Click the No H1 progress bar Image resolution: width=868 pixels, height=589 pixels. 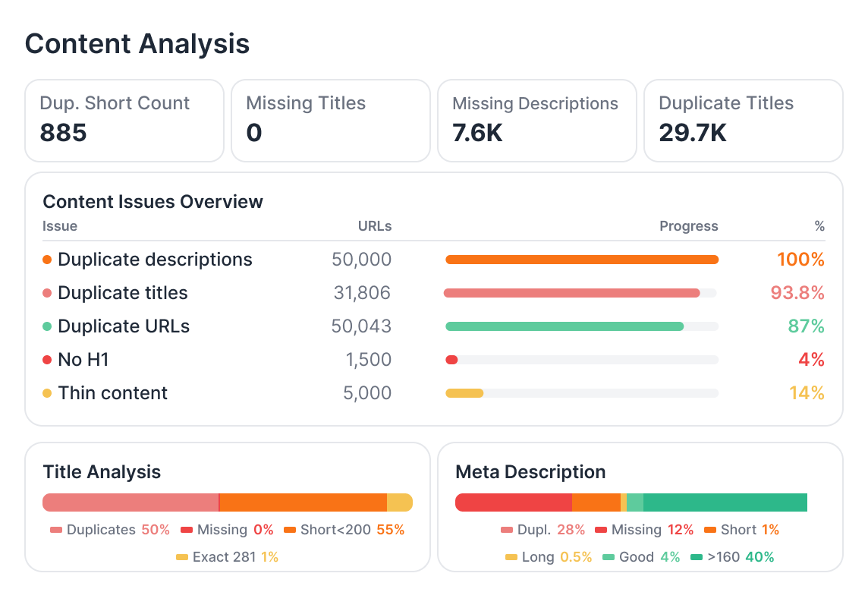point(582,360)
